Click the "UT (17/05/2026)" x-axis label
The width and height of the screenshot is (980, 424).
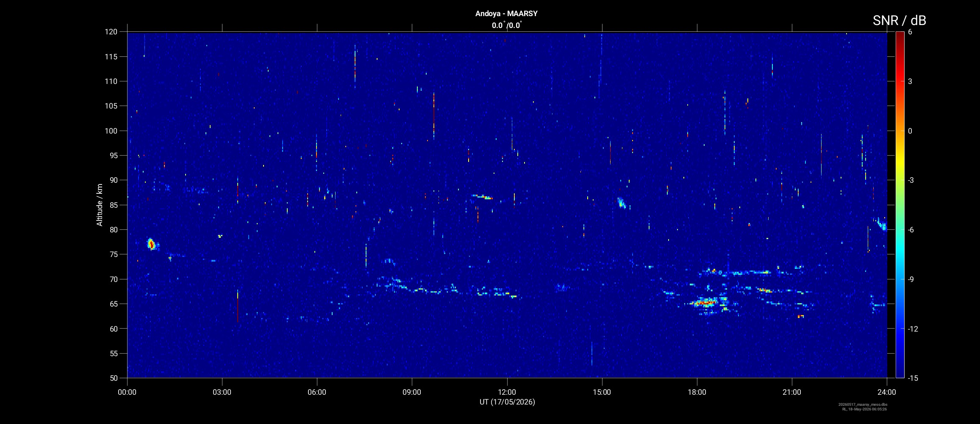point(507,402)
